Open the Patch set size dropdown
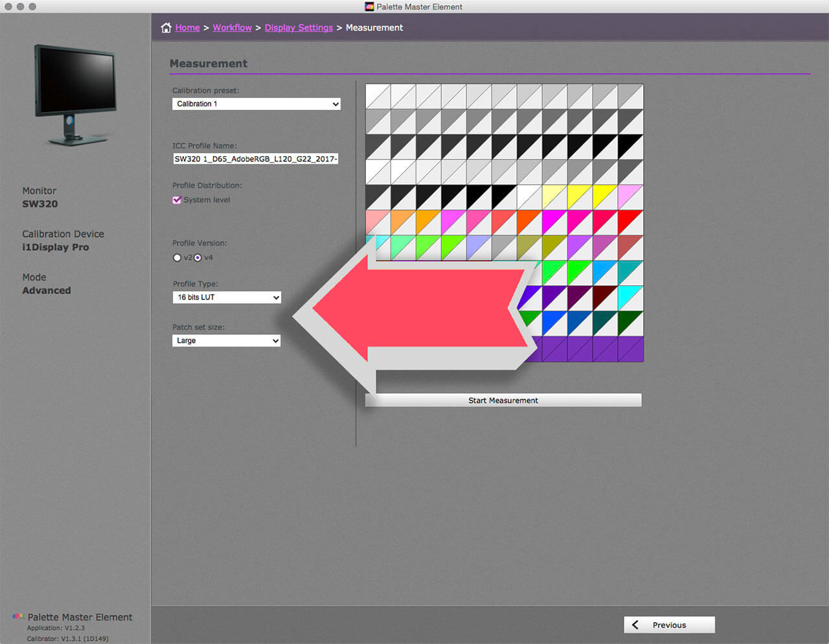Viewport: 829px width, 644px height. click(x=227, y=341)
